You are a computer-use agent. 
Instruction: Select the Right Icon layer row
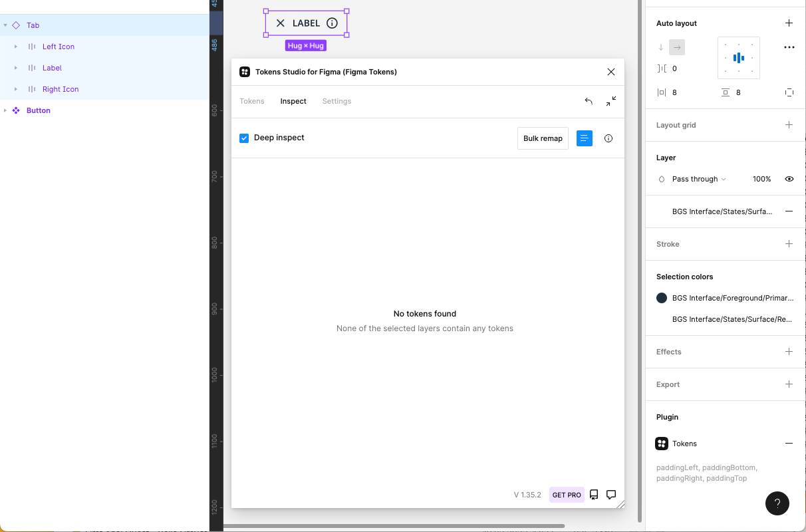point(104,89)
